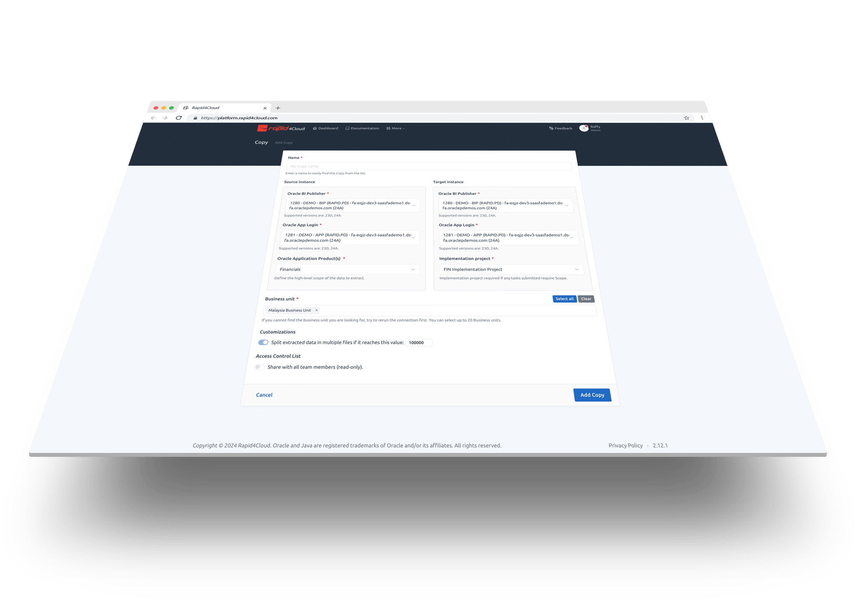Viewport: 856px width, 616px height.
Task: Click the Clear business units icon
Action: coord(585,298)
